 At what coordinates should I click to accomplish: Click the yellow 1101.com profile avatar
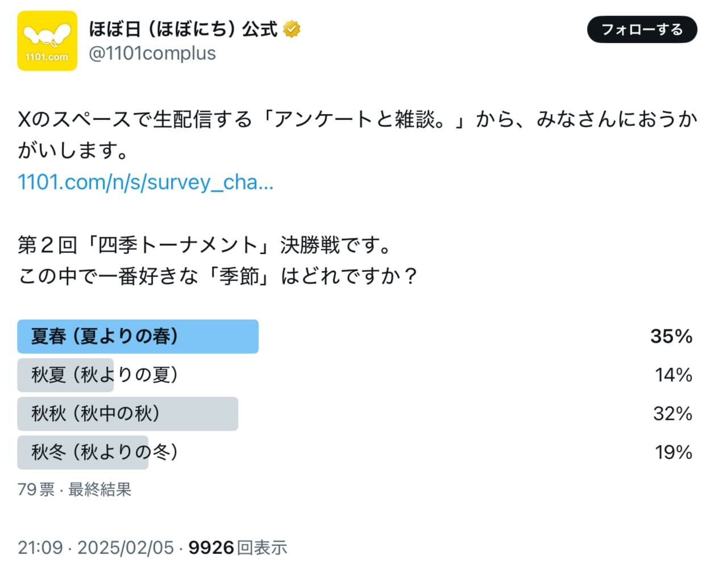(x=47, y=41)
